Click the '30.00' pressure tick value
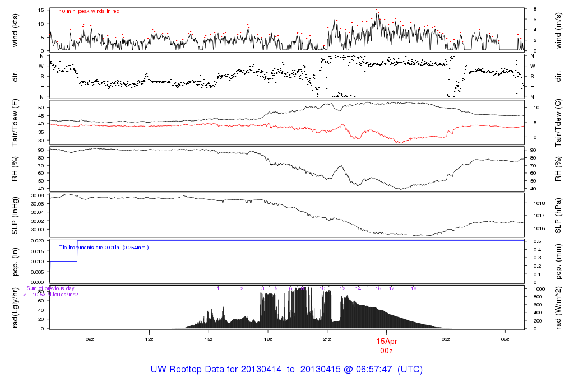The image size is (574, 392). coord(38,230)
